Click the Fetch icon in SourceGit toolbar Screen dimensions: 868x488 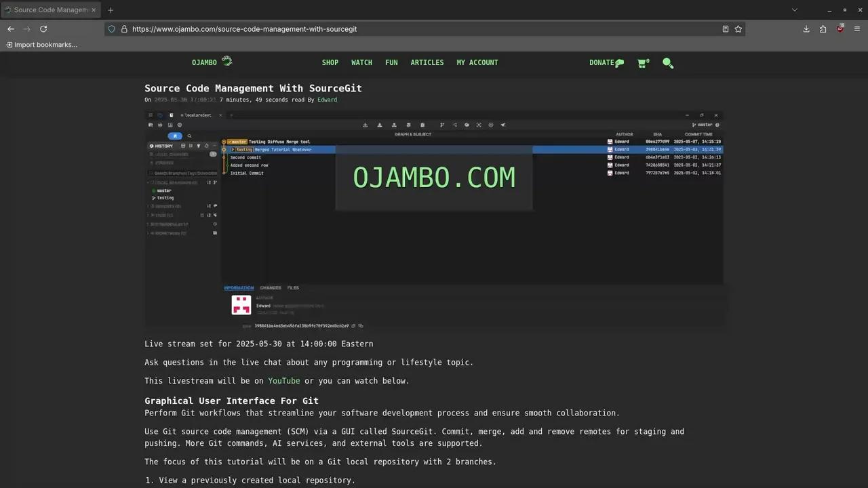[x=365, y=125]
